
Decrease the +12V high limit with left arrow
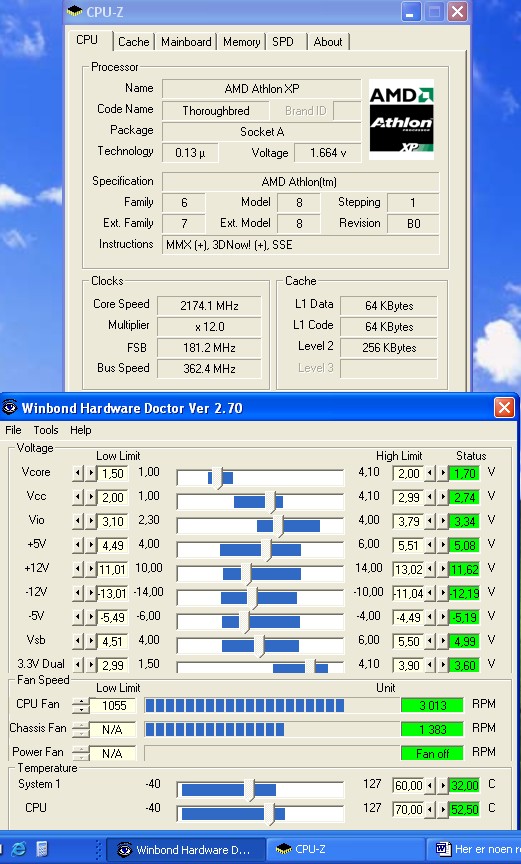pos(430,569)
